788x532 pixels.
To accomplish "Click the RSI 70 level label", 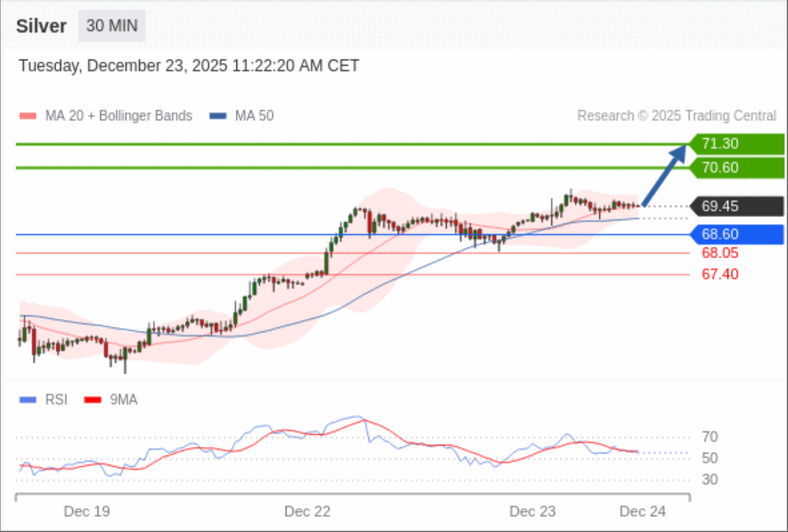I will (711, 437).
